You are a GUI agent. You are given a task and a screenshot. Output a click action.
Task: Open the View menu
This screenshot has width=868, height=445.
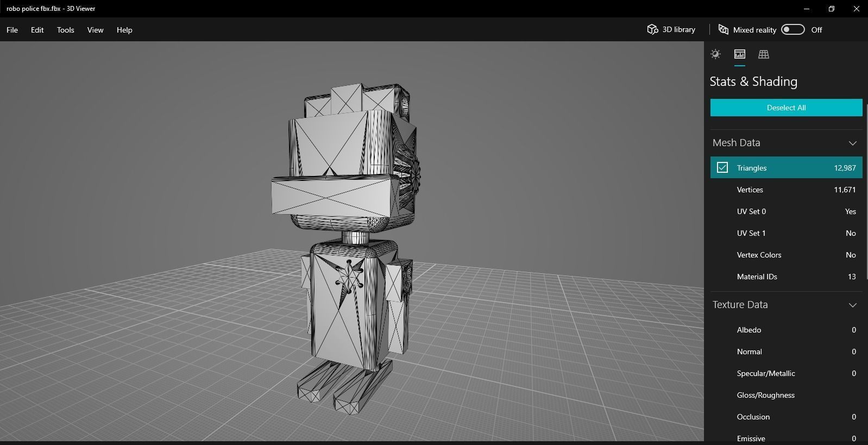point(95,30)
